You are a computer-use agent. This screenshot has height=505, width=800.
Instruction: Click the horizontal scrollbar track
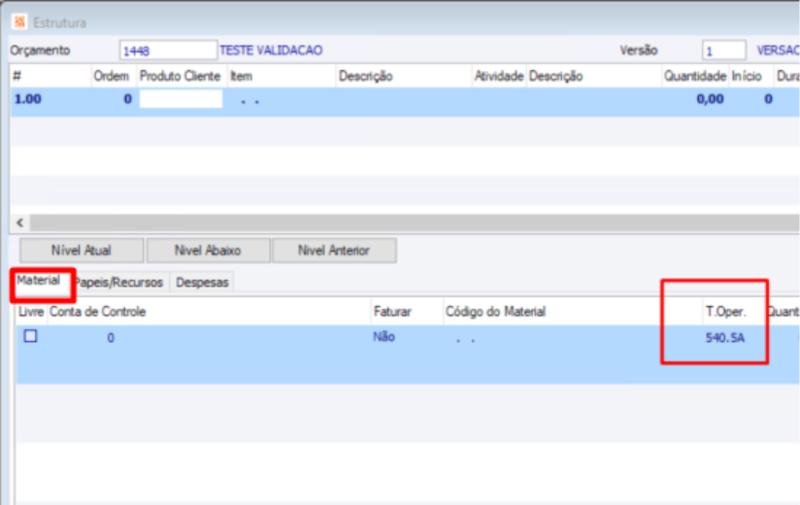point(414,223)
